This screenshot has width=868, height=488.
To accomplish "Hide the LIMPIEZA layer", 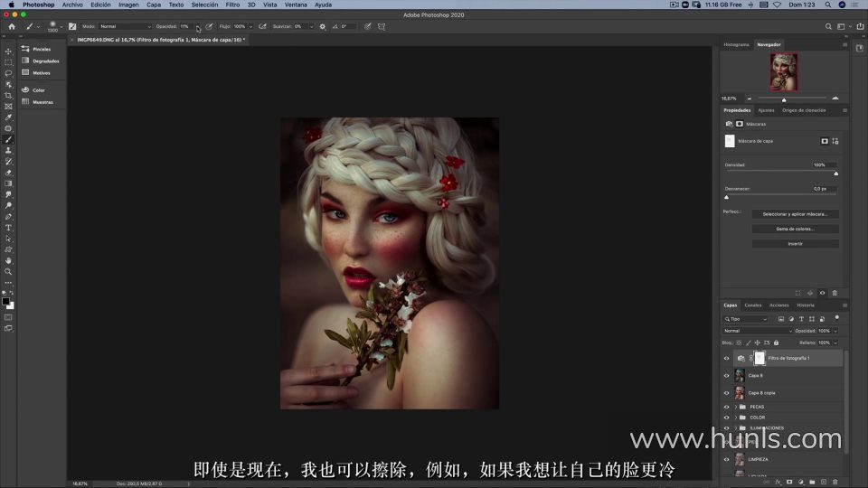I will pyautogui.click(x=726, y=459).
